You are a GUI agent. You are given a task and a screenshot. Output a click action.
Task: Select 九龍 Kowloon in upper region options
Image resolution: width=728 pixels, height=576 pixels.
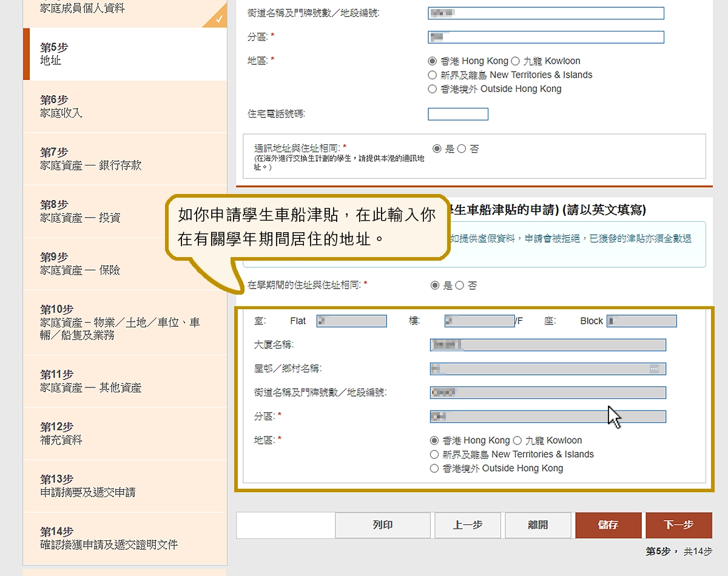tap(516, 61)
